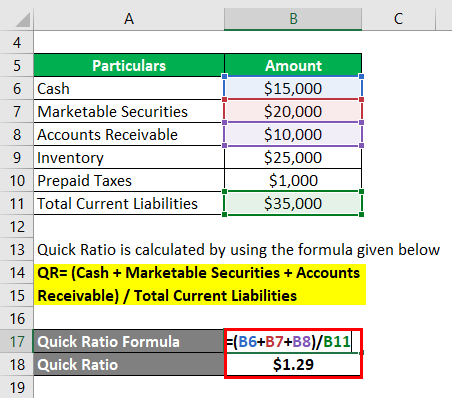The height and width of the screenshot is (398, 452).
Task: Select the $15,000 cash amount cell
Action: coord(293,88)
